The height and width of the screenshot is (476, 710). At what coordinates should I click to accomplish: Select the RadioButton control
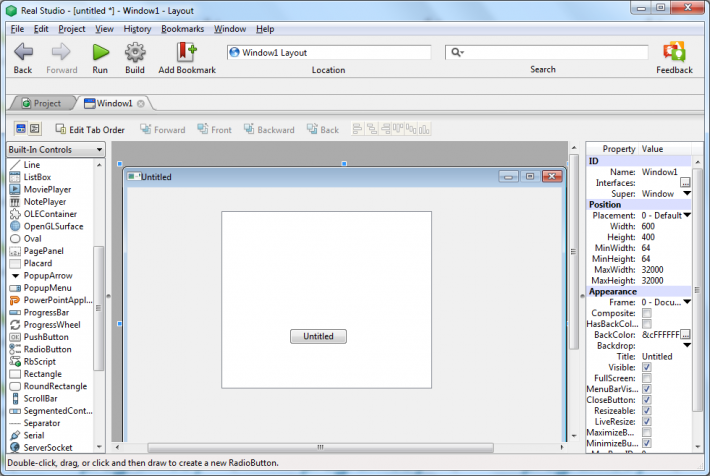(48, 349)
